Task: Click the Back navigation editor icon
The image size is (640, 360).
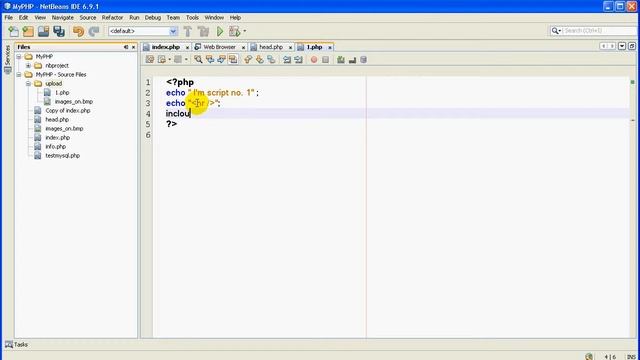Action: pos(162,60)
